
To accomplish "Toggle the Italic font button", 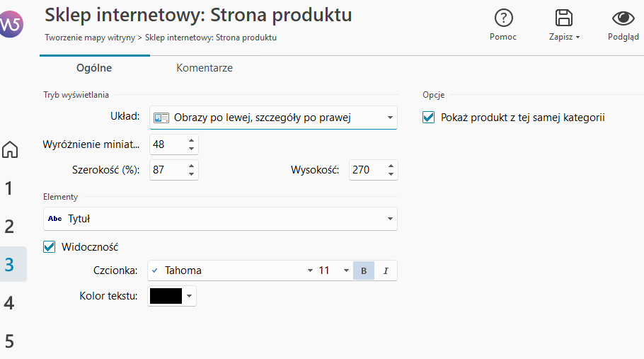I will [x=386, y=270].
